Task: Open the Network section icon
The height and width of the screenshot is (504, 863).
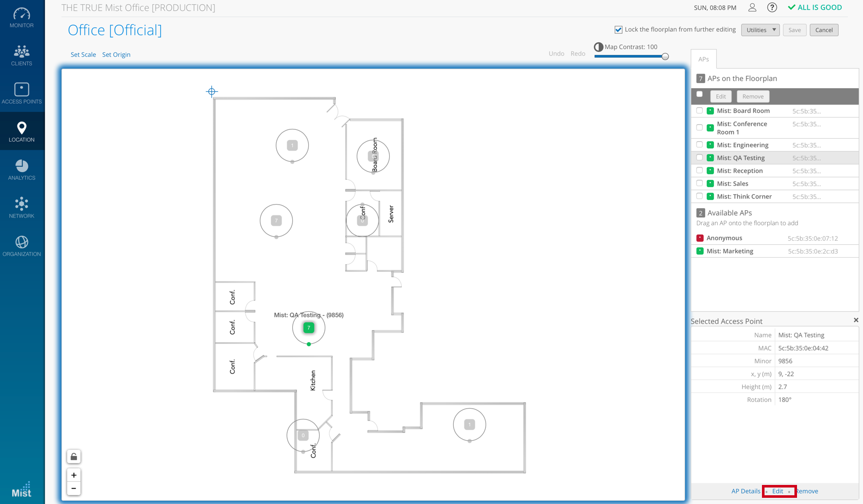Action: [22, 208]
